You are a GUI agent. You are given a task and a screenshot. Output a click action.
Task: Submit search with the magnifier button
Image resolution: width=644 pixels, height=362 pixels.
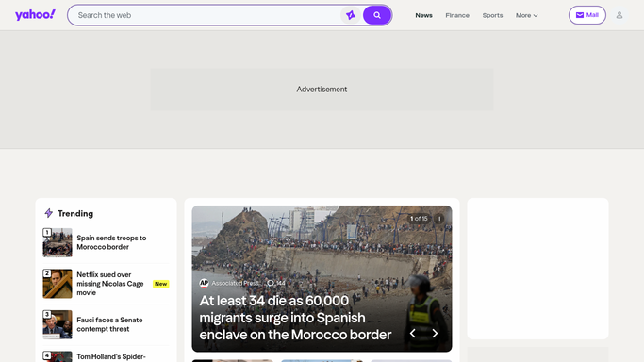[x=376, y=15]
